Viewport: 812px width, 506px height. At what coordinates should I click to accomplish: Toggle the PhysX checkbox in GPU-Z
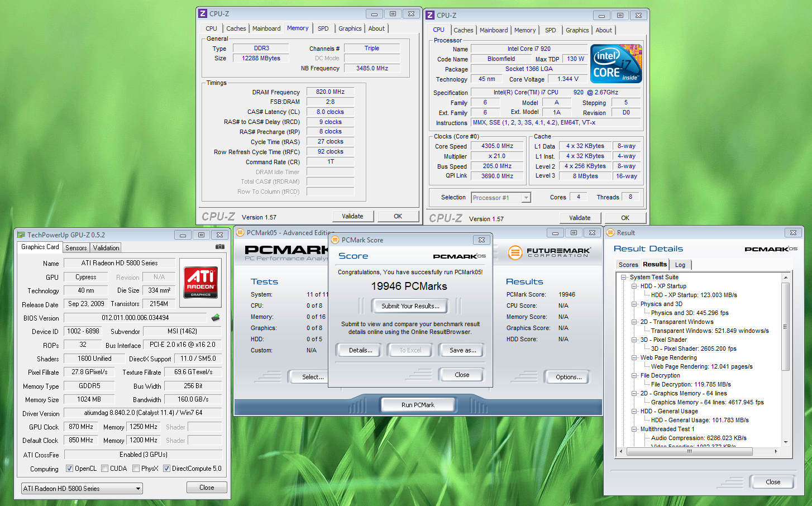coord(136,469)
